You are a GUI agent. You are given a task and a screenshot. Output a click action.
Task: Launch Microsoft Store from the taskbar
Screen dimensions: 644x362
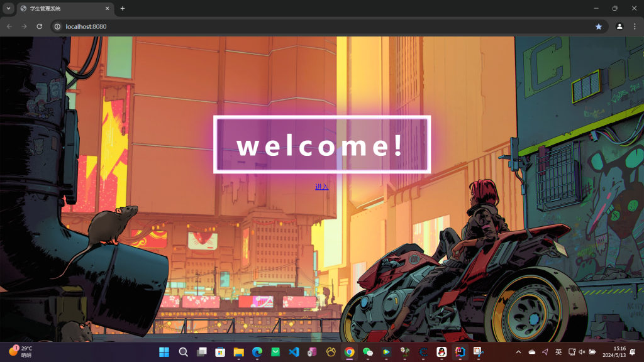[x=220, y=352]
